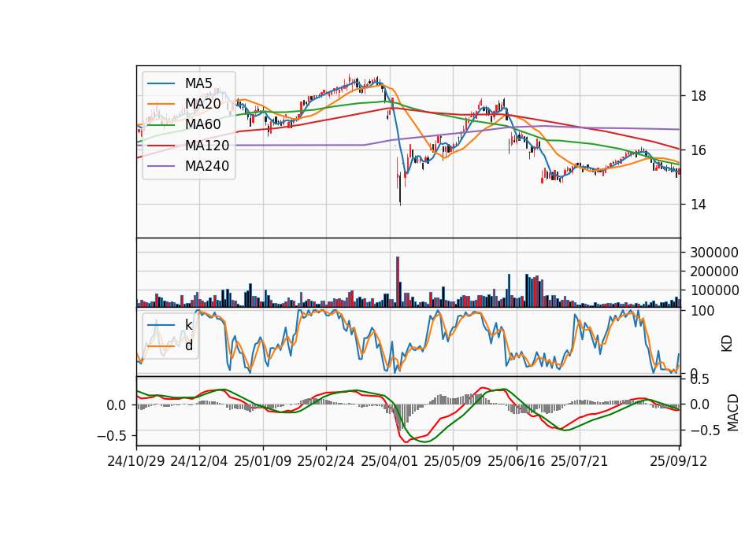This screenshot has width=756, height=543.
Task: Click the purple line sample beside MA240
Action: (161, 166)
